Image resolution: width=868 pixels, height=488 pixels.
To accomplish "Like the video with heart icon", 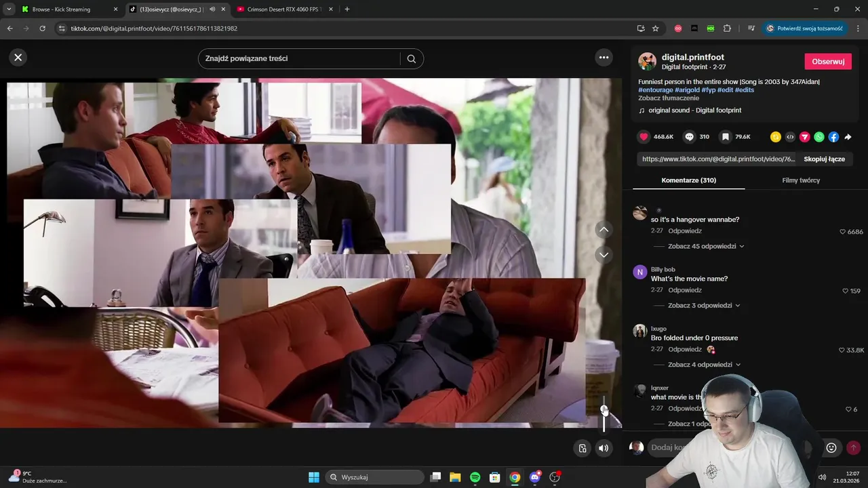I will [644, 137].
